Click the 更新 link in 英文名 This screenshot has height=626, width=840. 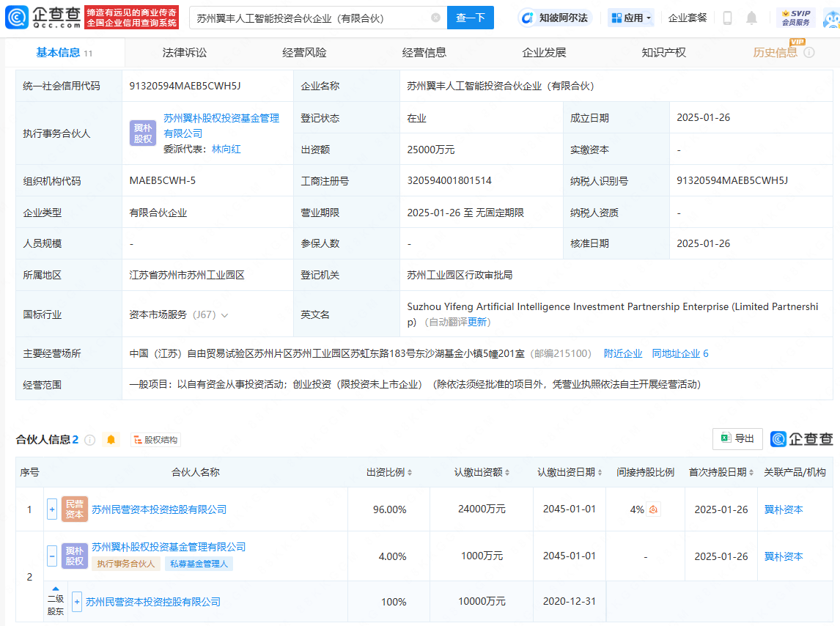coord(476,322)
